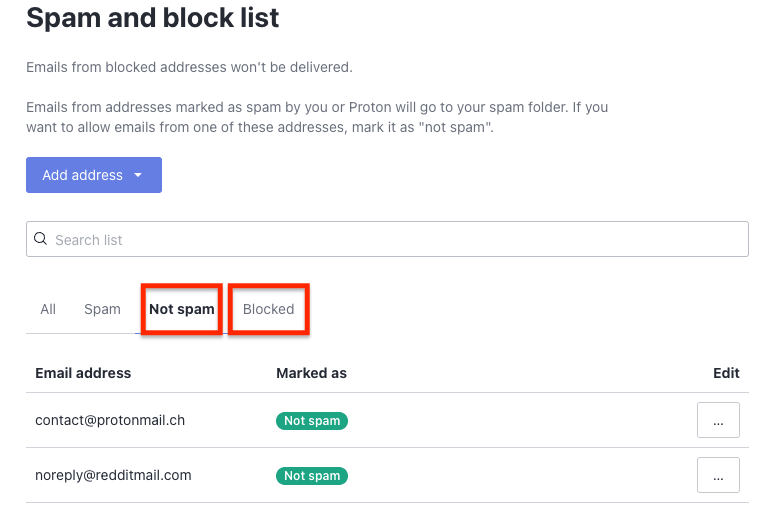Select the Not spam tab
This screenshot has width=760, height=513.
(x=182, y=309)
